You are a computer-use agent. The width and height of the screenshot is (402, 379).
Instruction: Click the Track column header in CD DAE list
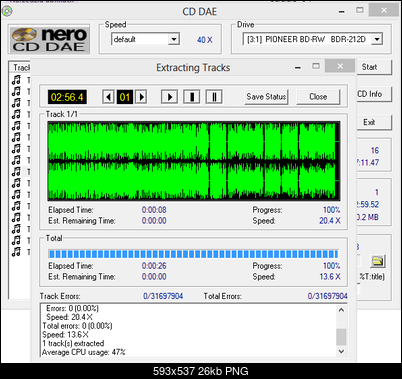pos(21,68)
